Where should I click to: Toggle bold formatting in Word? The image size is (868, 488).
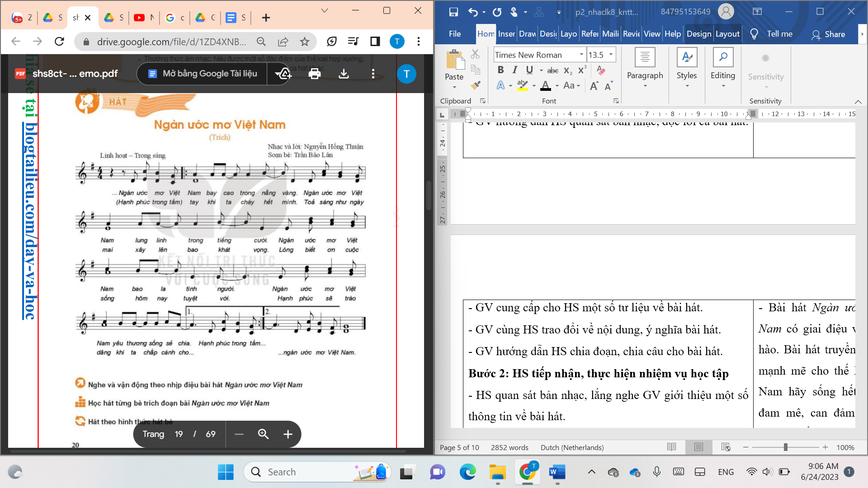pyautogui.click(x=500, y=70)
